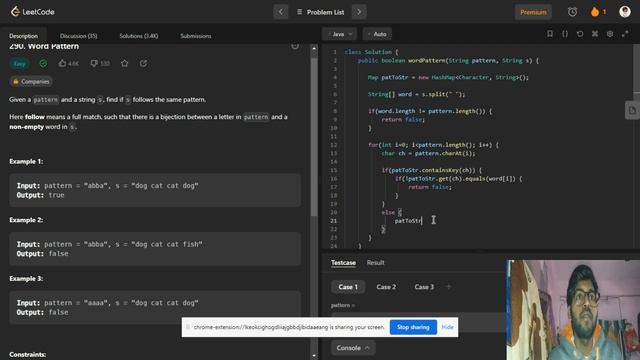Switch to the Discussion tab
This screenshot has height=360, width=640.
78,36
